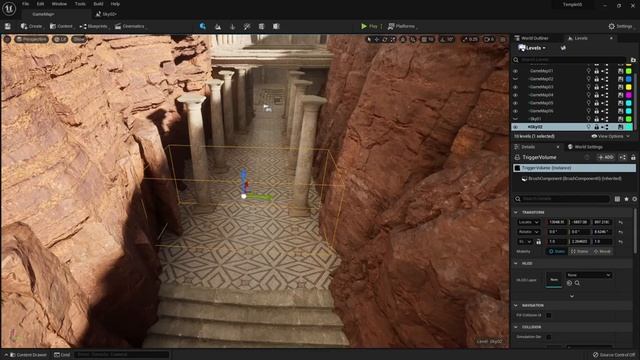
Task: Enable the Collision section checkbox
Action: (549, 337)
